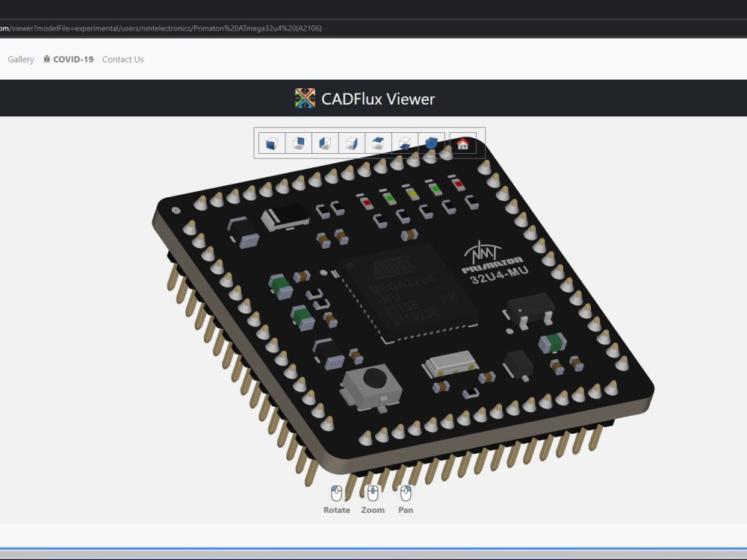Click the CADFlux logo icon
747x560 pixels.
pos(305,98)
